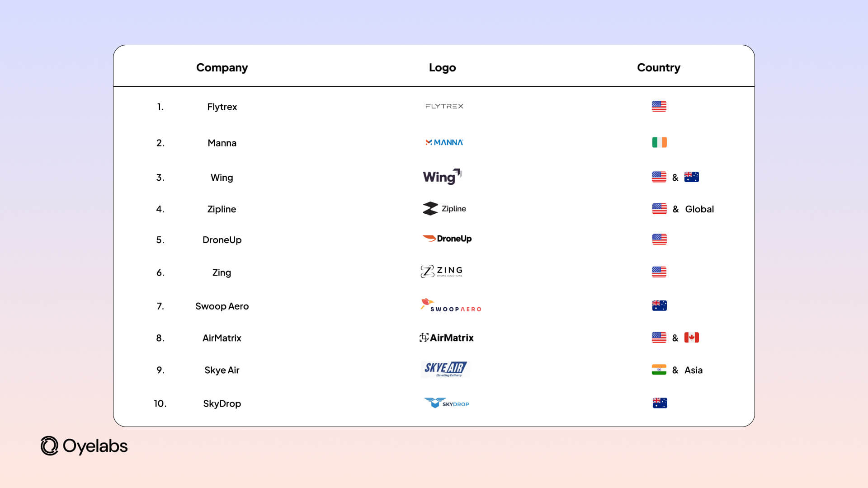Click the US flag in Zipline row
Viewport: 868px width, 488px height.
click(660, 209)
